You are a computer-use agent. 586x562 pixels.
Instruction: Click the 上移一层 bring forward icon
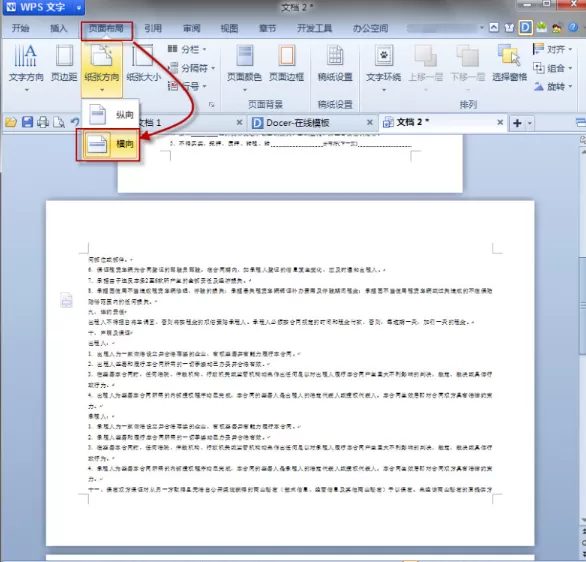coord(425,56)
